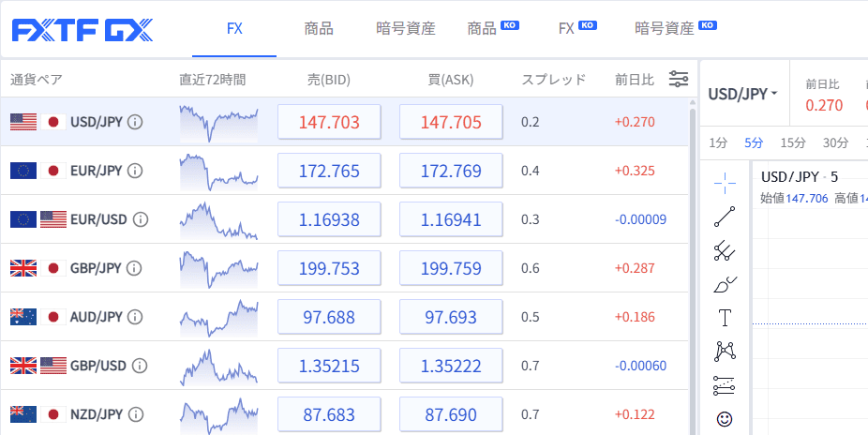Open the currency pair list filter settings
Image resolution: width=868 pixels, height=435 pixels.
click(679, 79)
